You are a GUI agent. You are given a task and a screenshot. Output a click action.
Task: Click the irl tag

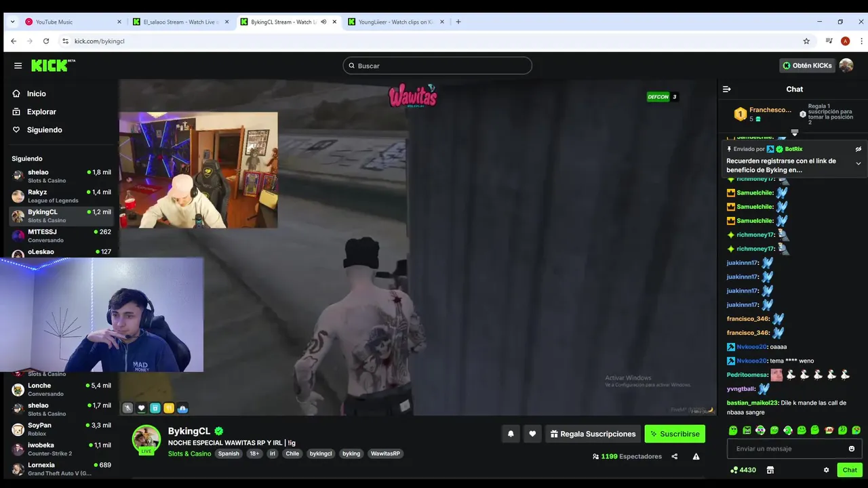point(273,453)
